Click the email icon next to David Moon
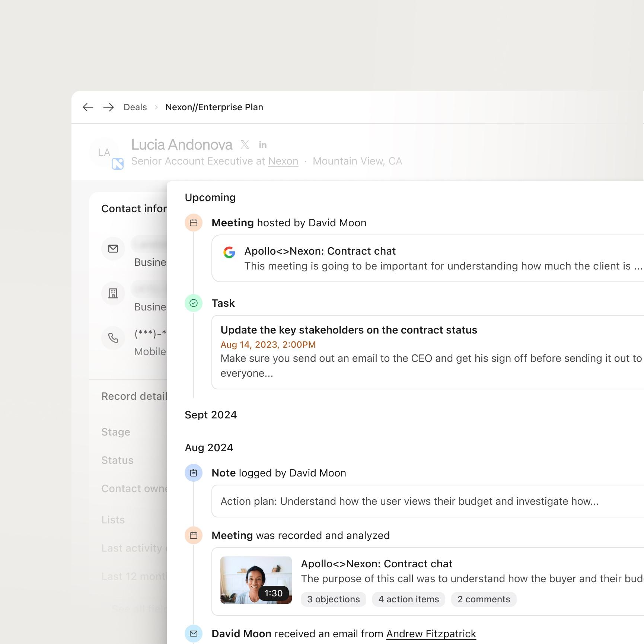The image size is (644, 644). [194, 634]
